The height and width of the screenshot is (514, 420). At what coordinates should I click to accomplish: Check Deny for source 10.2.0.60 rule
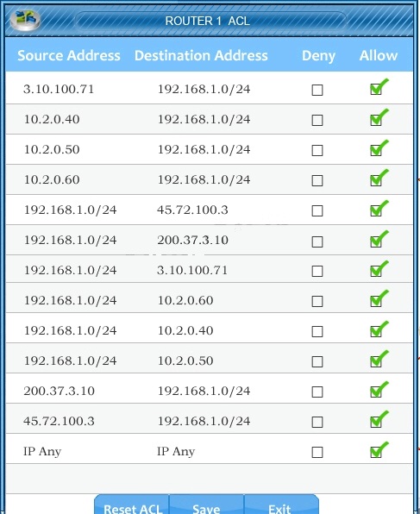coord(317,180)
